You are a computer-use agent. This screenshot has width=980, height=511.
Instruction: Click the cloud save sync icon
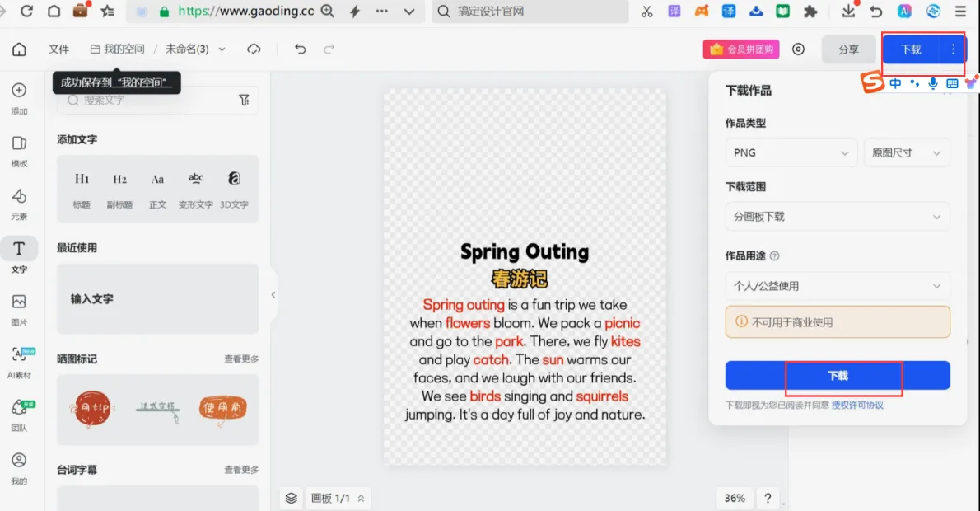[254, 49]
